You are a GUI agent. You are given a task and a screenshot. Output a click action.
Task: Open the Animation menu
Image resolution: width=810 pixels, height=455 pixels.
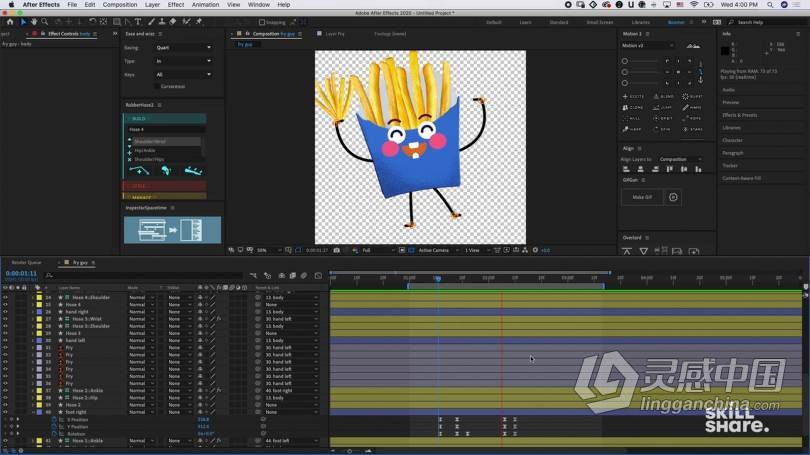coord(205,5)
